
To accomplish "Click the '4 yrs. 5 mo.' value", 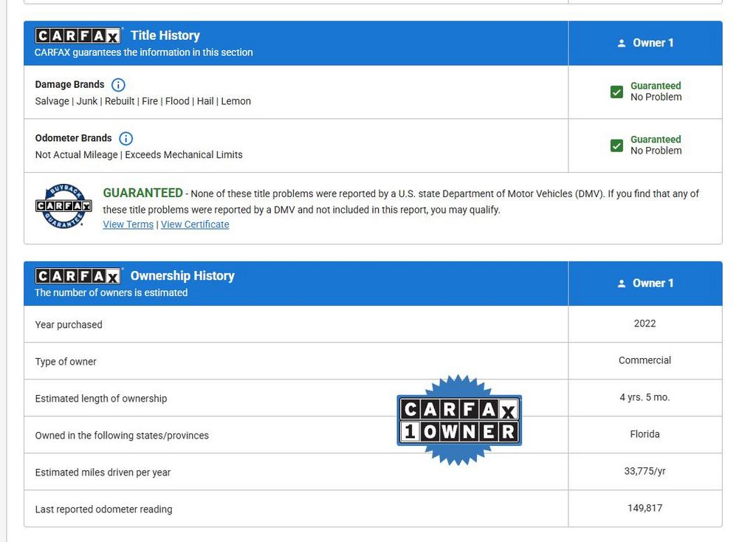I will 645,397.
